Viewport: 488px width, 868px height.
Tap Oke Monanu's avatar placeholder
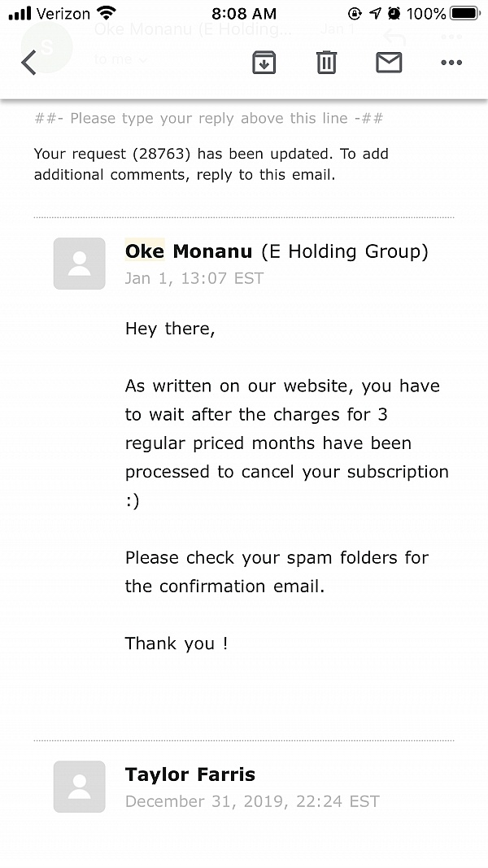click(x=79, y=264)
